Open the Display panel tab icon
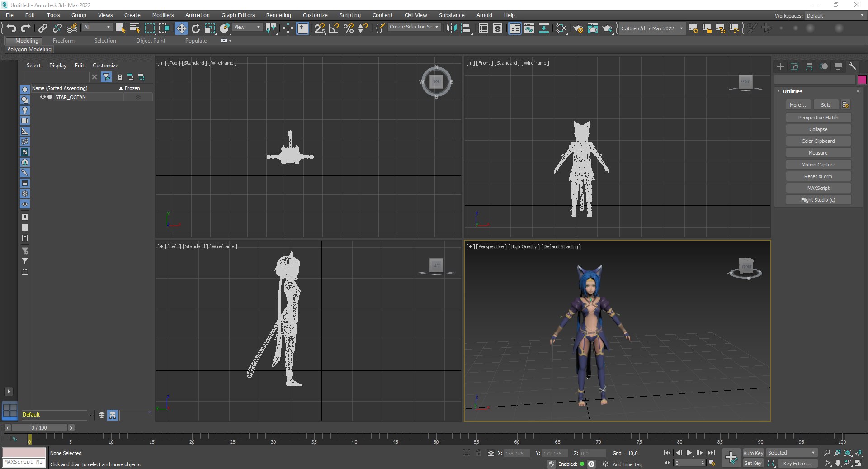Screen dimensions: 868x469 tap(838, 66)
